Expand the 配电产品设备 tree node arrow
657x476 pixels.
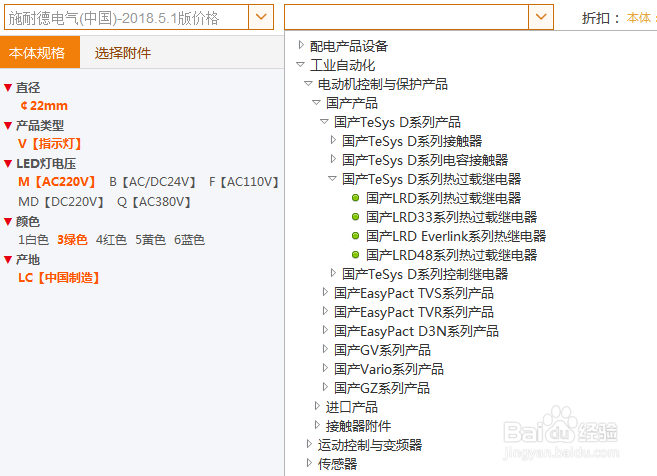tap(301, 45)
